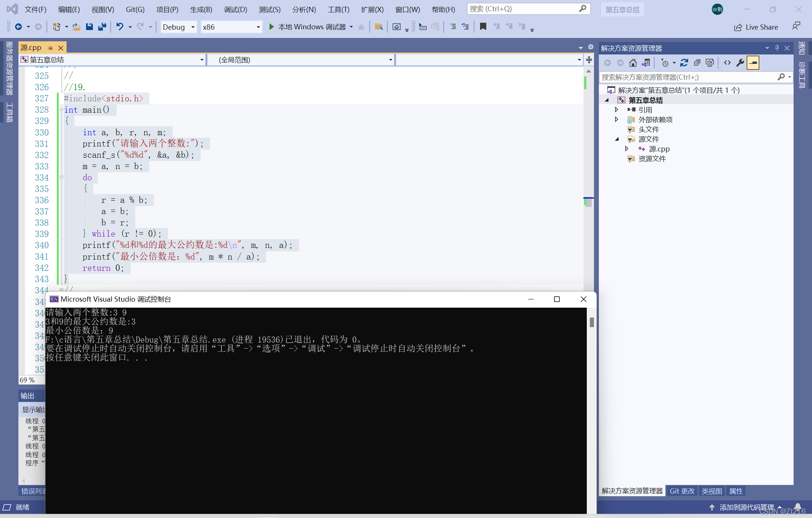Collapse the do block outline at line 334
The image size is (812, 518).
(61, 177)
